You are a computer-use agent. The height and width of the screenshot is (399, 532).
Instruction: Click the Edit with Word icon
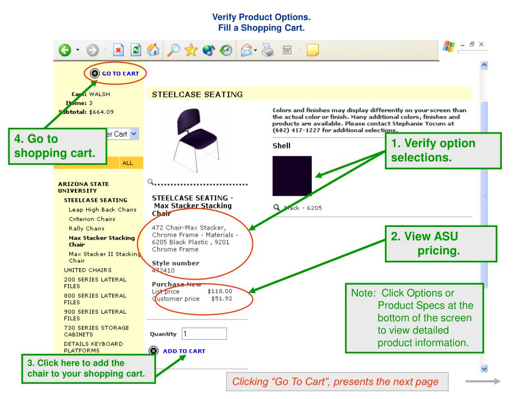point(287,50)
